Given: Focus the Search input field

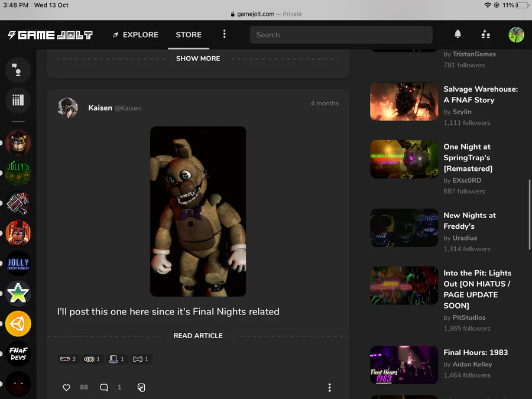Looking at the screenshot, I should point(341,35).
